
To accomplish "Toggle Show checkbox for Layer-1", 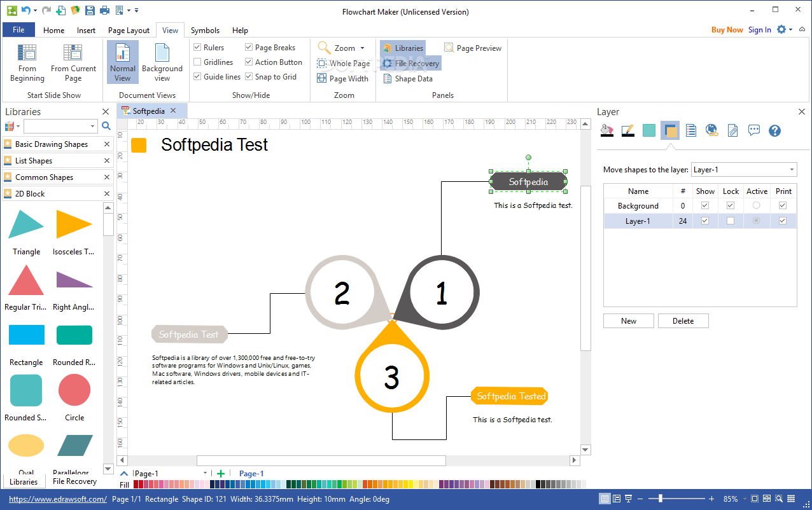I will coord(704,221).
